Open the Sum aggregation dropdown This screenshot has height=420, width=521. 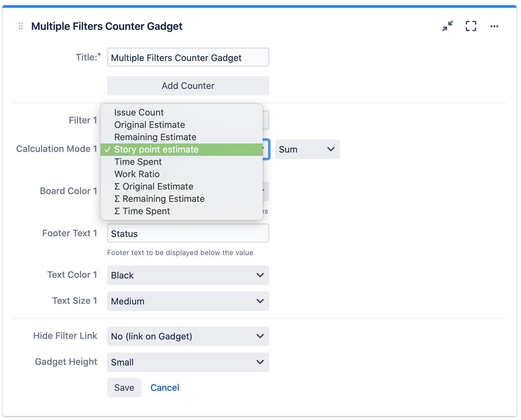(x=307, y=149)
